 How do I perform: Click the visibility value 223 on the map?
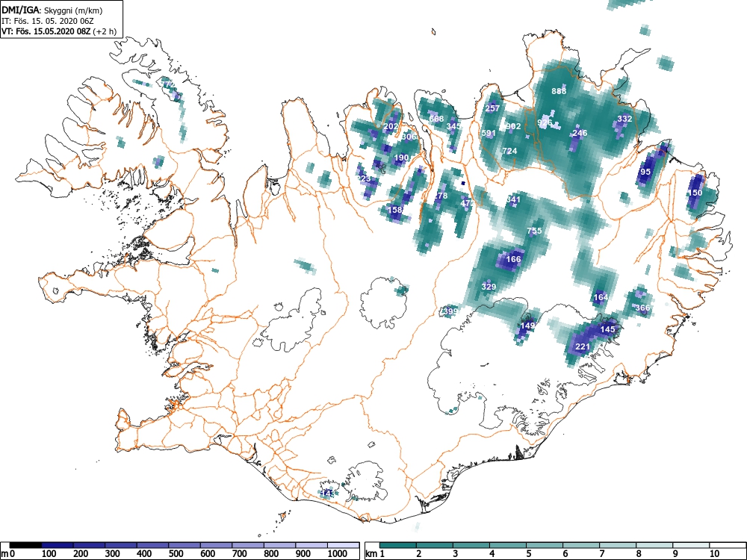pyautogui.click(x=363, y=178)
